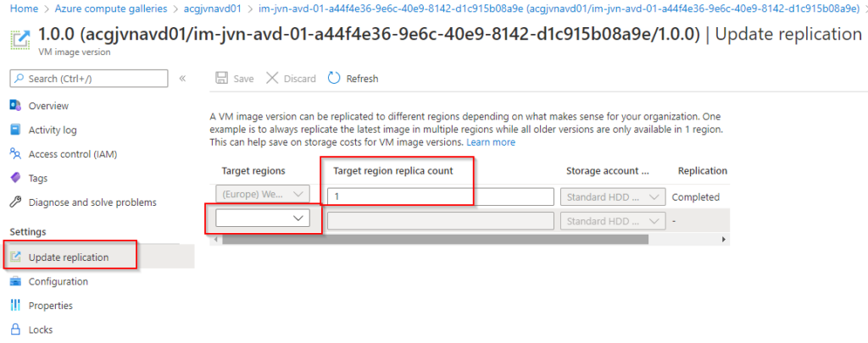Select Update replication menu item

pos(68,257)
